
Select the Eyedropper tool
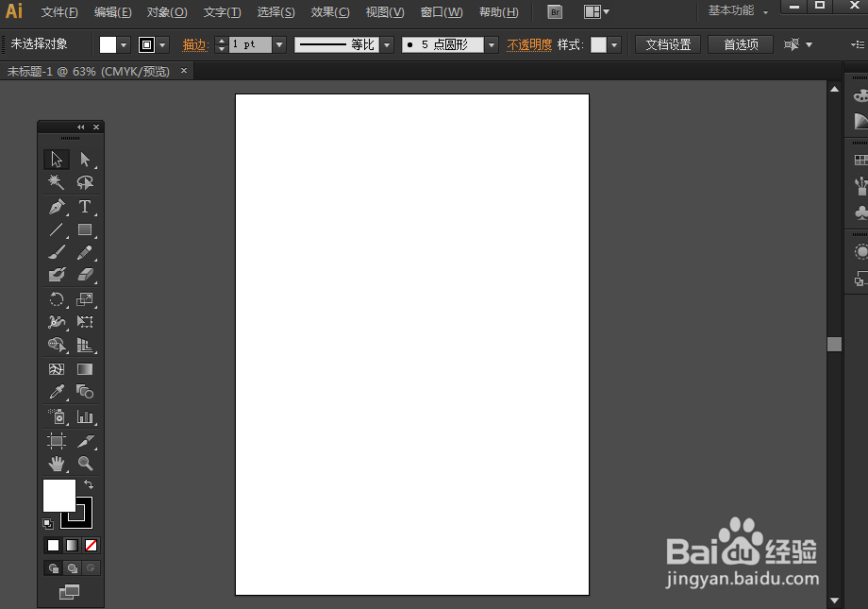[x=57, y=392]
